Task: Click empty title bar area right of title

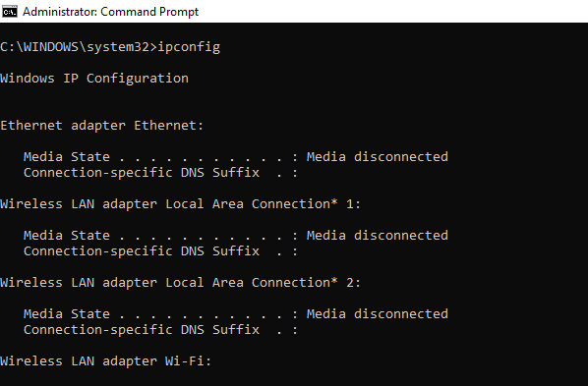Action: pyautogui.click(x=393, y=12)
